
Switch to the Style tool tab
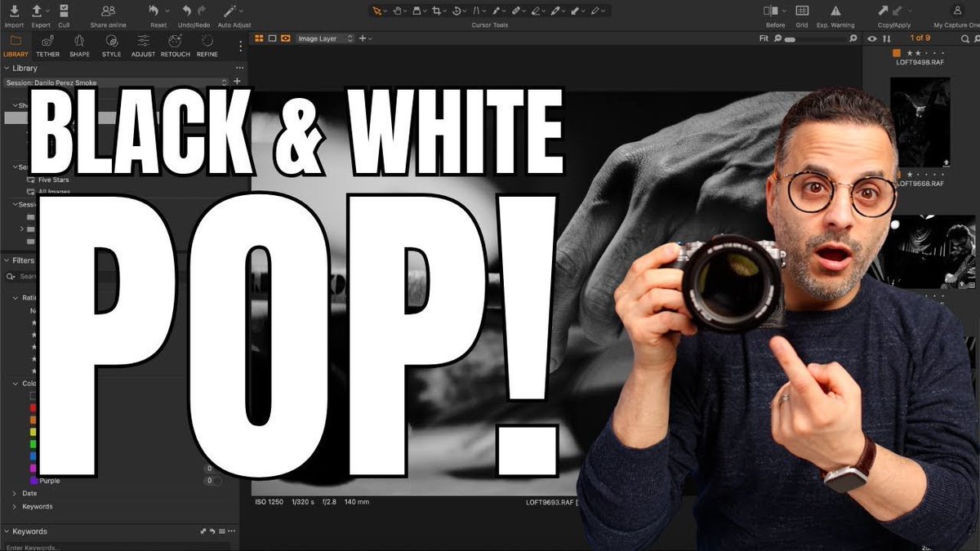[111, 45]
